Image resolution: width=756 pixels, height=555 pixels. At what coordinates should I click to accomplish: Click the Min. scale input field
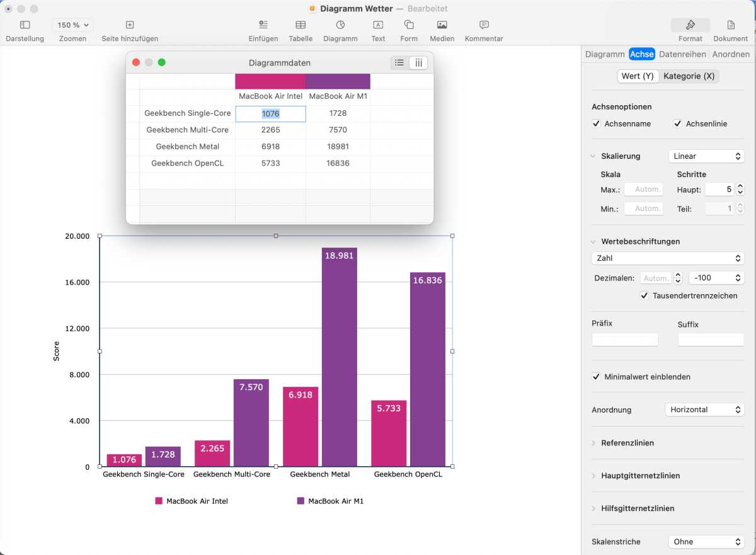643,209
